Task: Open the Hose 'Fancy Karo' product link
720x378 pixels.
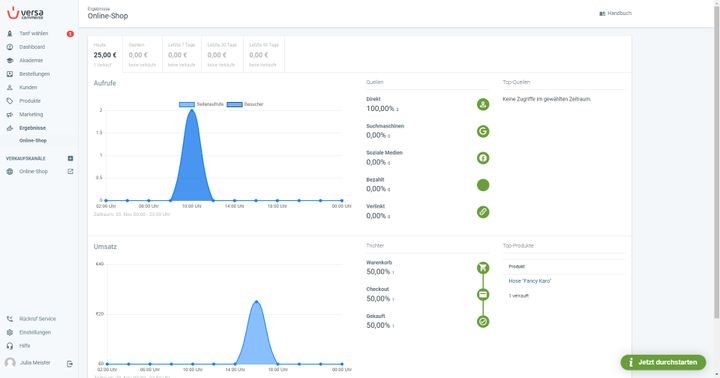Action: pyautogui.click(x=529, y=281)
